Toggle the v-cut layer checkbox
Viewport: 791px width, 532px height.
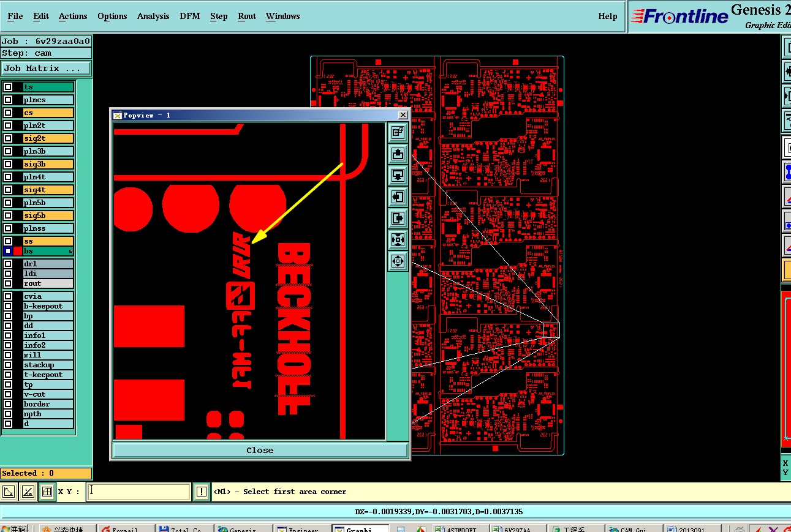8,394
